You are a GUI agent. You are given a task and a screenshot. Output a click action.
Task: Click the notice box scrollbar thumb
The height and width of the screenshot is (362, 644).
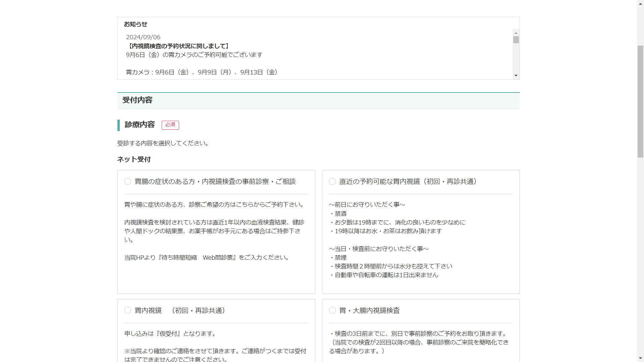pos(516,40)
